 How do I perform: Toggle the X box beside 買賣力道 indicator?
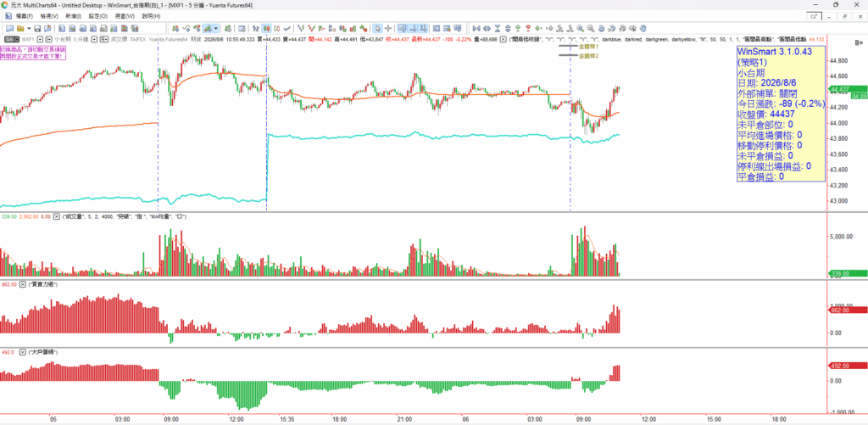pos(23,284)
